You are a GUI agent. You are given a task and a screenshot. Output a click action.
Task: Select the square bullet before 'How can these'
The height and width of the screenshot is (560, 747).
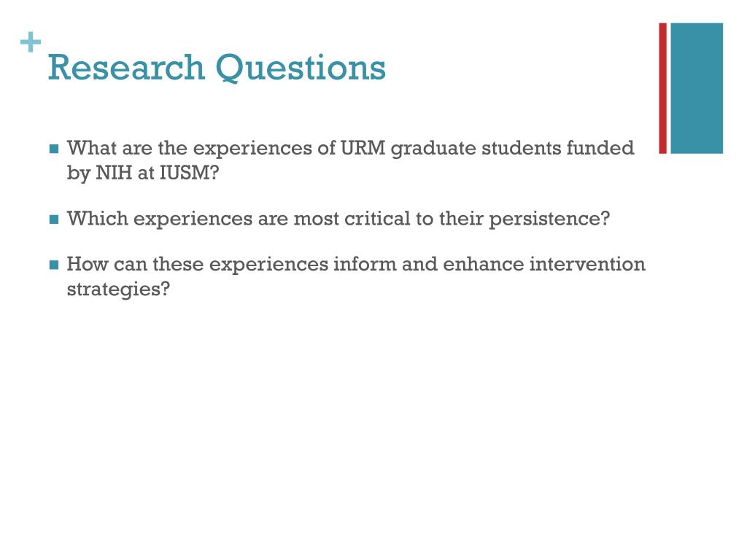(54, 265)
